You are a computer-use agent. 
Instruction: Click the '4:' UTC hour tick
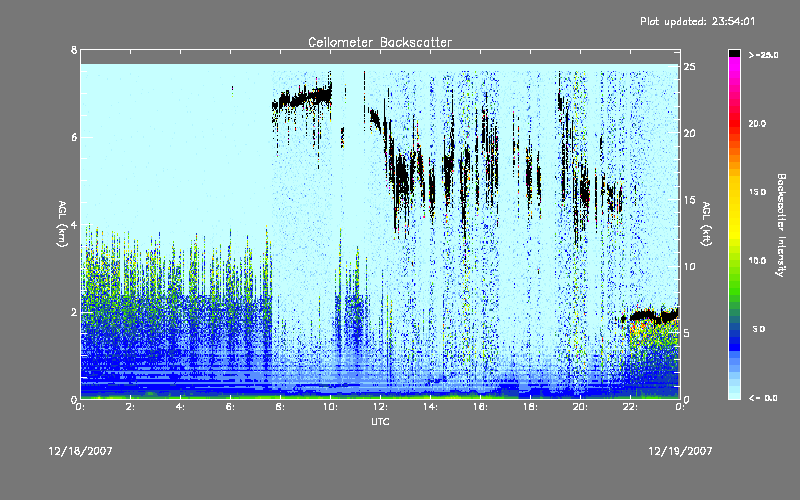tap(180, 407)
